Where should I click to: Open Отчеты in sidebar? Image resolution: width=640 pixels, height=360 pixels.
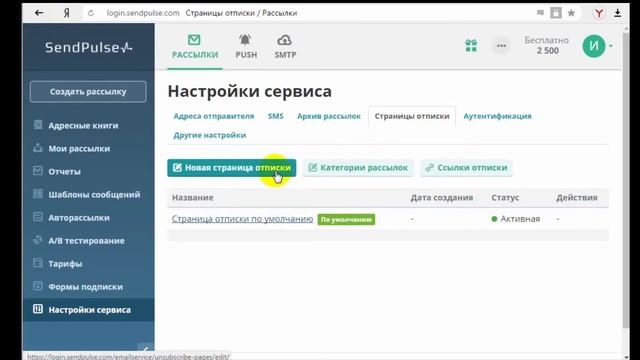(x=64, y=171)
